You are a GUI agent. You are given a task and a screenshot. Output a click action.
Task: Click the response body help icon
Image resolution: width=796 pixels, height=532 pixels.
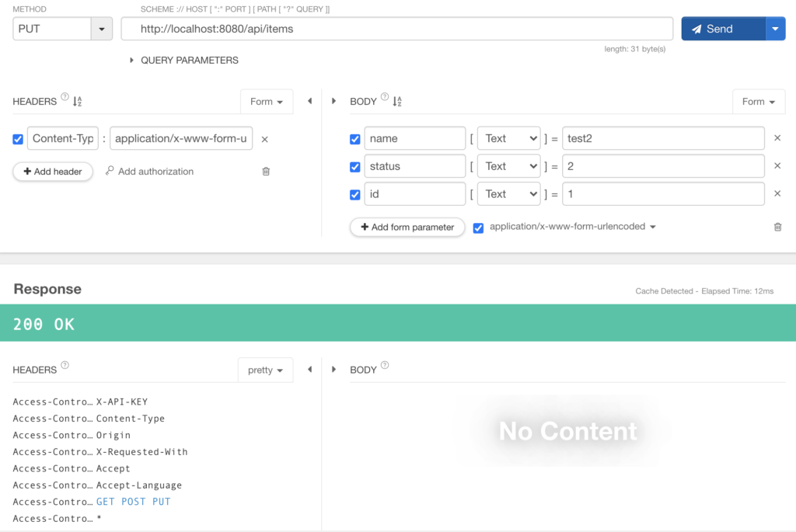[x=385, y=366]
